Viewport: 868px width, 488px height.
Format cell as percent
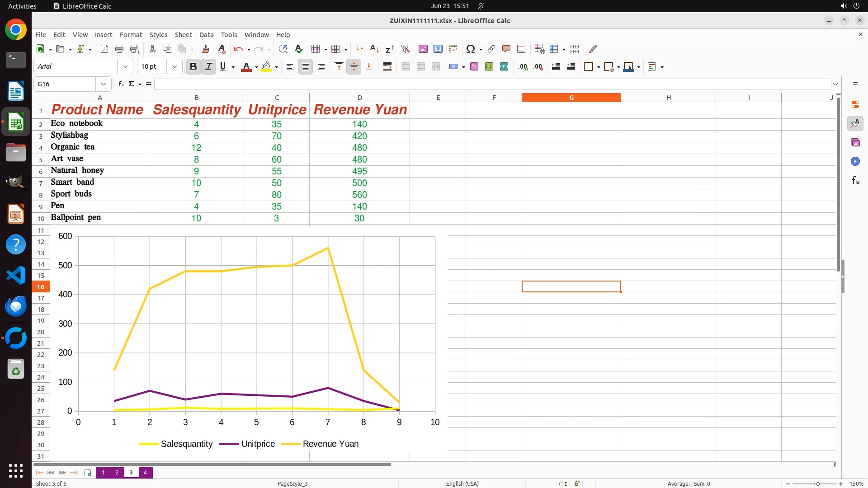[x=474, y=67]
